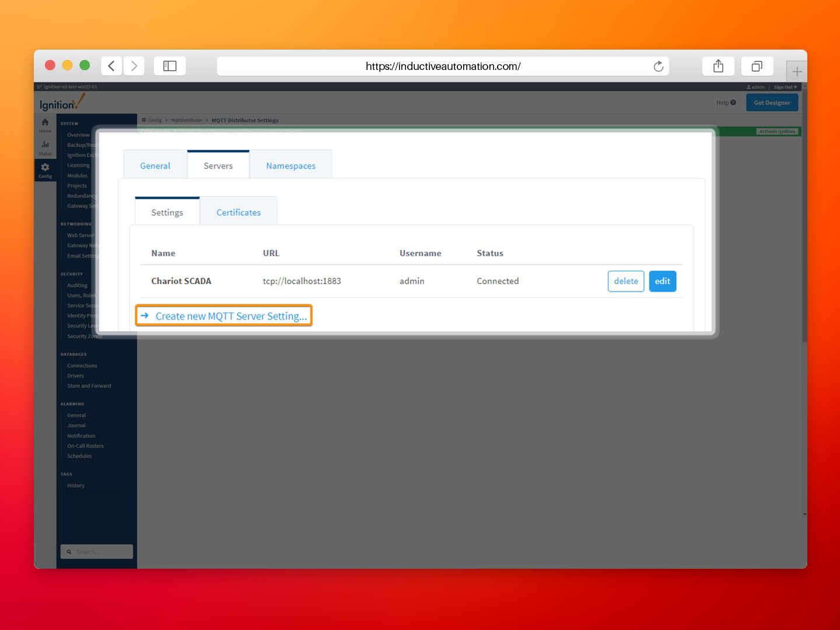Screen dimensions: 840x630
Task: Switch to the Namespaces tab
Action: click(x=290, y=165)
